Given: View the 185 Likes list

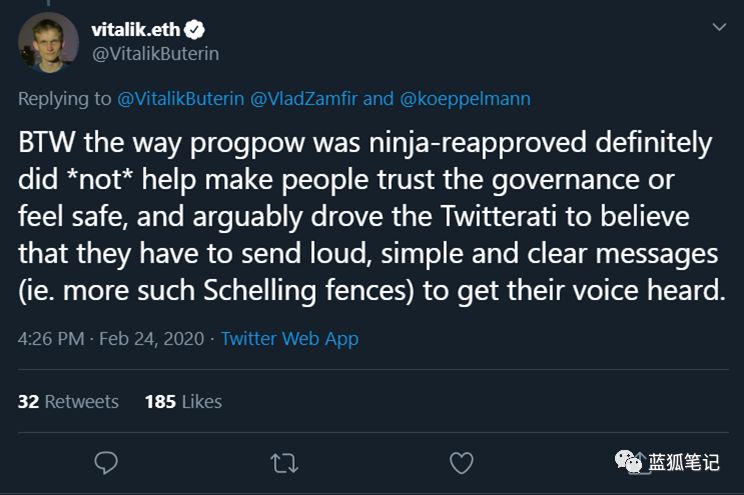Looking at the screenshot, I should tap(183, 401).
